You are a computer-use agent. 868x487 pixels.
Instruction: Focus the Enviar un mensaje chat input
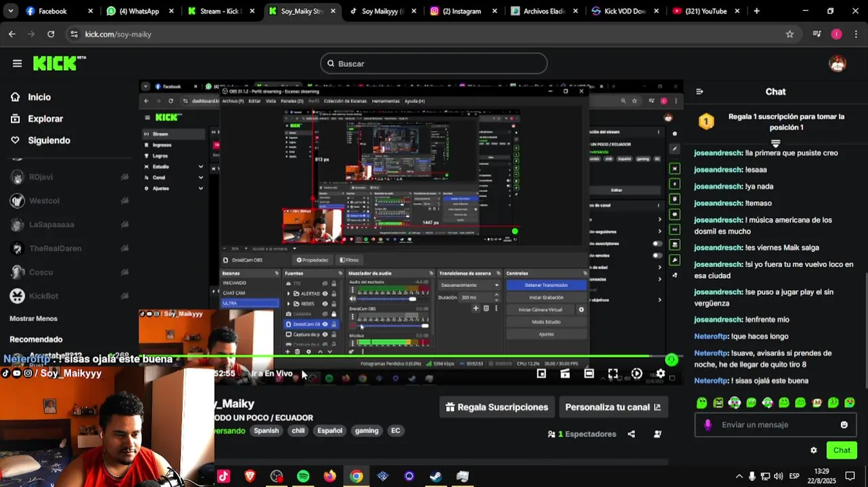(x=775, y=425)
